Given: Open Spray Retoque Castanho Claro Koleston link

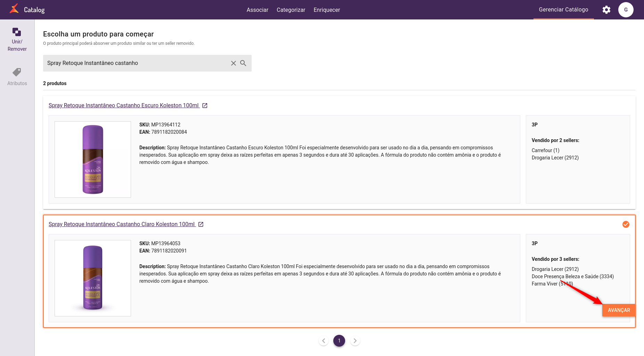Looking at the screenshot, I should coord(122,224).
